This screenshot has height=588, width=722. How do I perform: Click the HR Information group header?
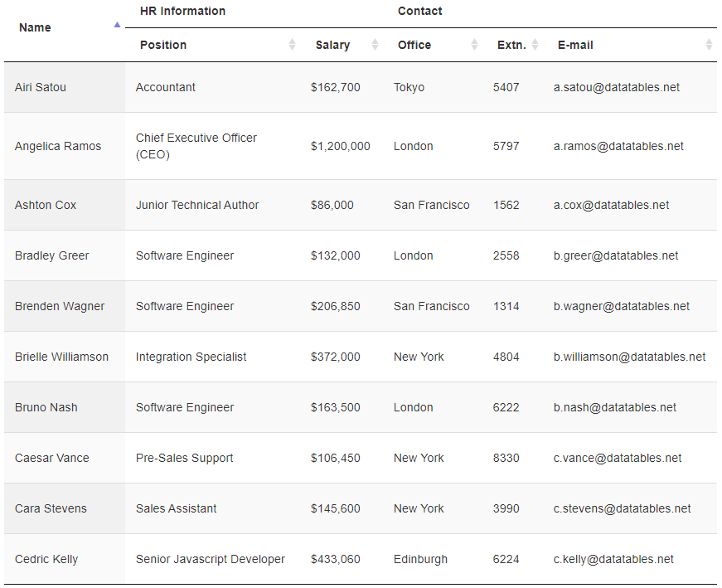tap(182, 11)
